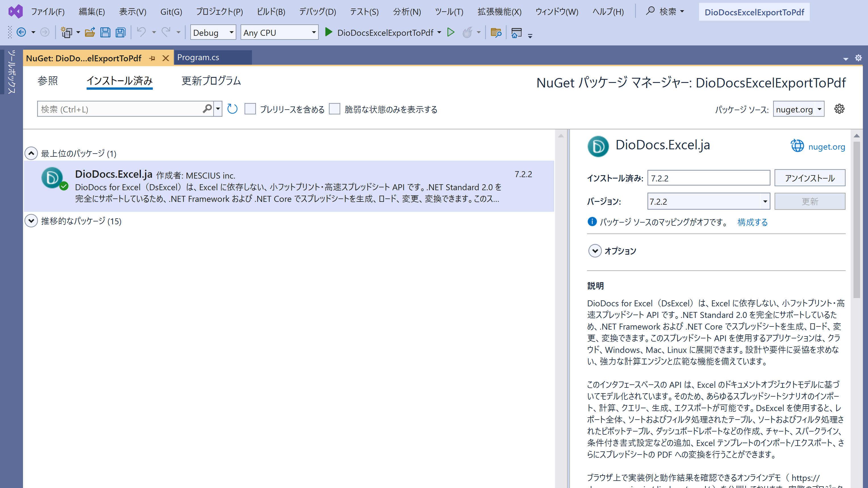Viewport: 868px width, 488px height.
Task: Open file with the folder icon
Action: [x=90, y=32]
